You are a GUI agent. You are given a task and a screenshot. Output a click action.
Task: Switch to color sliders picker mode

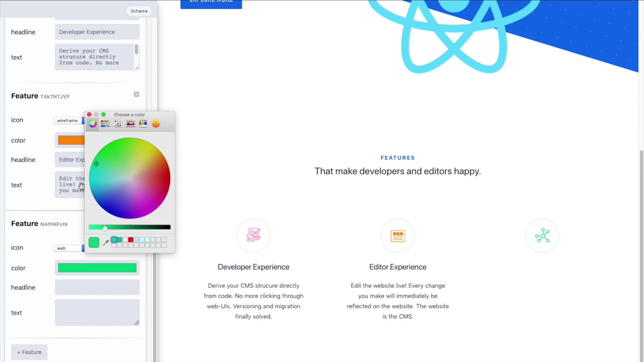coord(105,124)
